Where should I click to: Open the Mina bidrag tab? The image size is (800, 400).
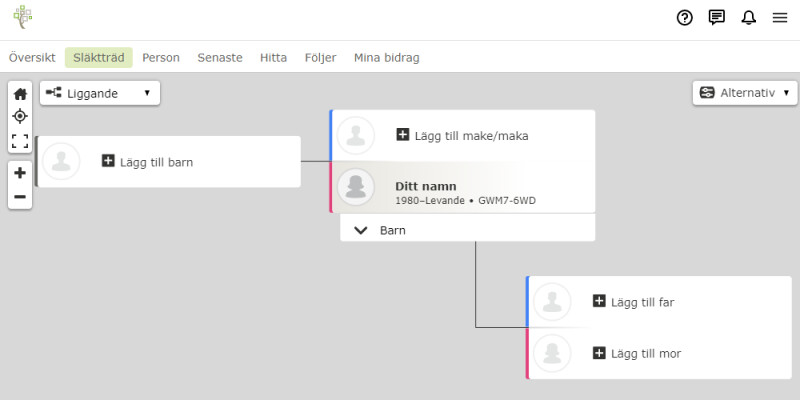click(x=387, y=58)
